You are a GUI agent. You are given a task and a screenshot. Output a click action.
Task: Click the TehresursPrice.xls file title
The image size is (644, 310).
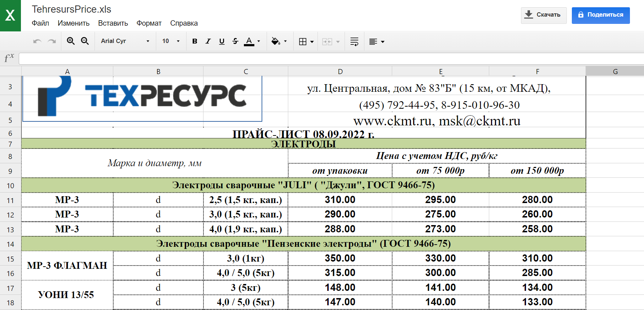click(x=71, y=9)
